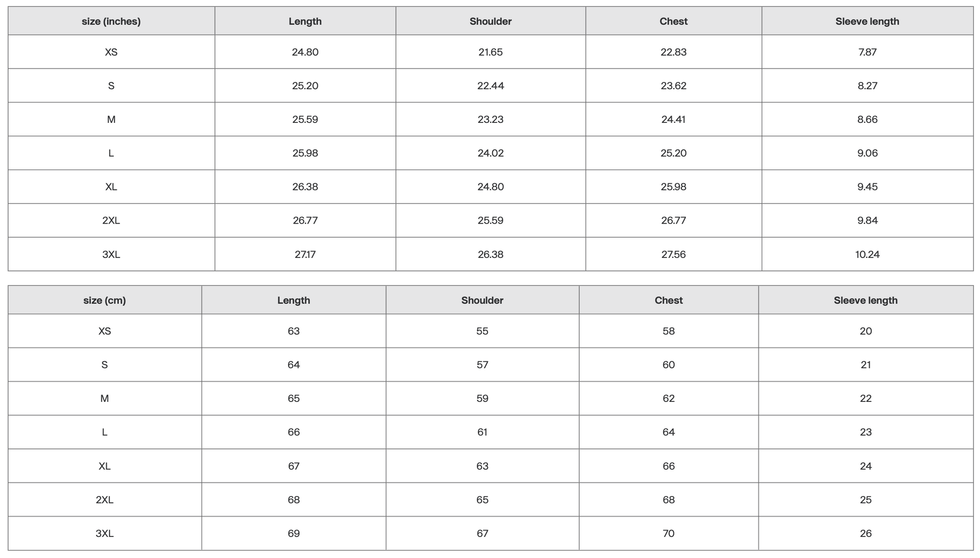The width and height of the screenshot is (980, 558).
Task: Click the "size (cm)" column header
Action: [x=104, y=300]
